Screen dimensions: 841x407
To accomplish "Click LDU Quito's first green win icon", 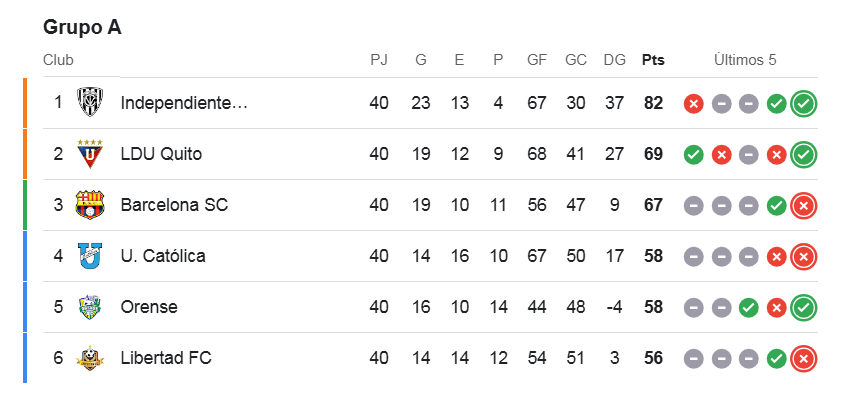I will pos(693,154).
